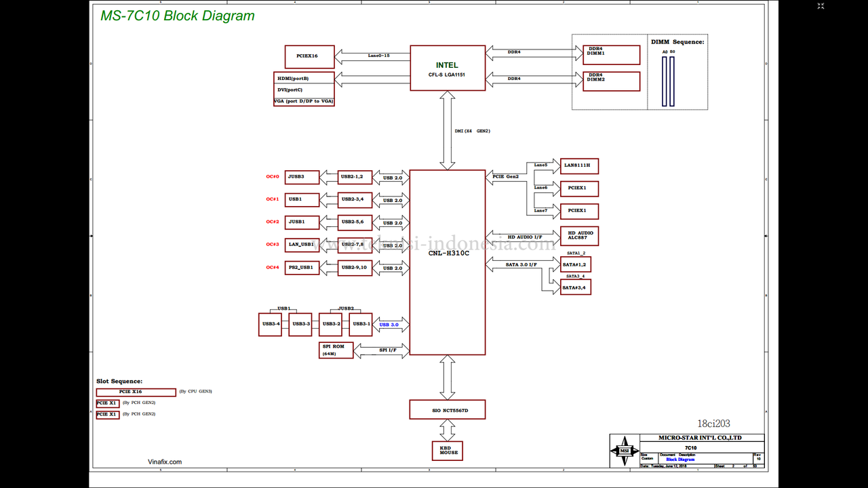Image resolution: width=868 pixels, height=488 pixels.
Task: Click the red OC#3 label
Action: click(273, 244)
